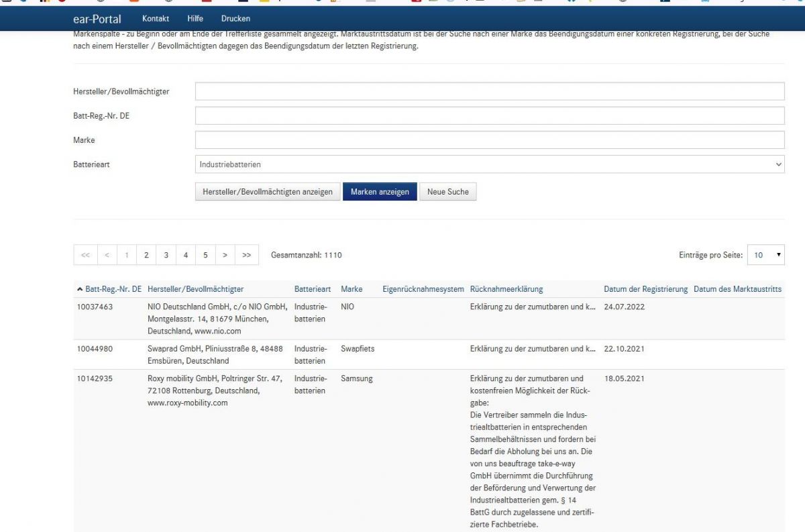This screenshot has width=805, height=532.
Task: Click the ear-Portal logo link
Action: pos(97,19)
